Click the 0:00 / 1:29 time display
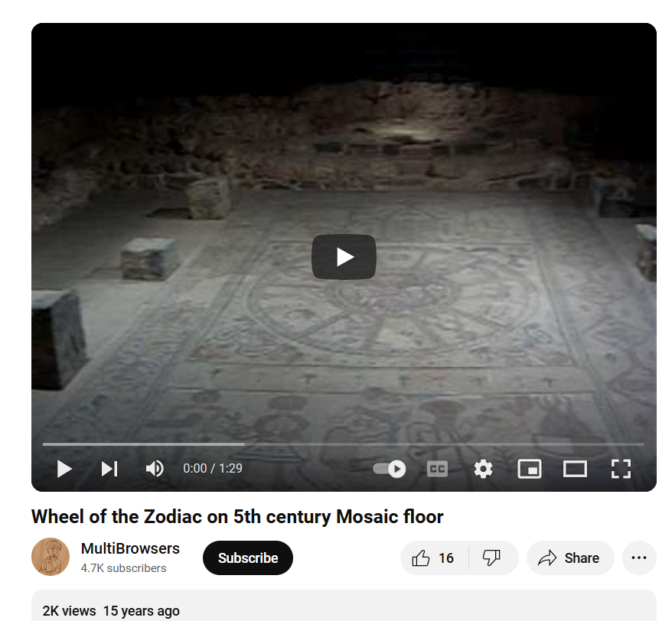Viewport: 672px width, 621px height. (x=213, y=469)
